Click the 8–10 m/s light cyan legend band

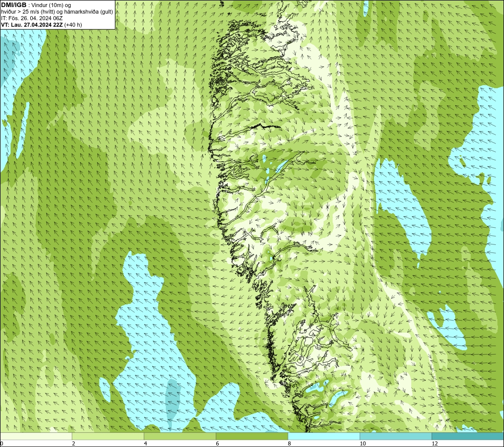[x=324, y=436]
